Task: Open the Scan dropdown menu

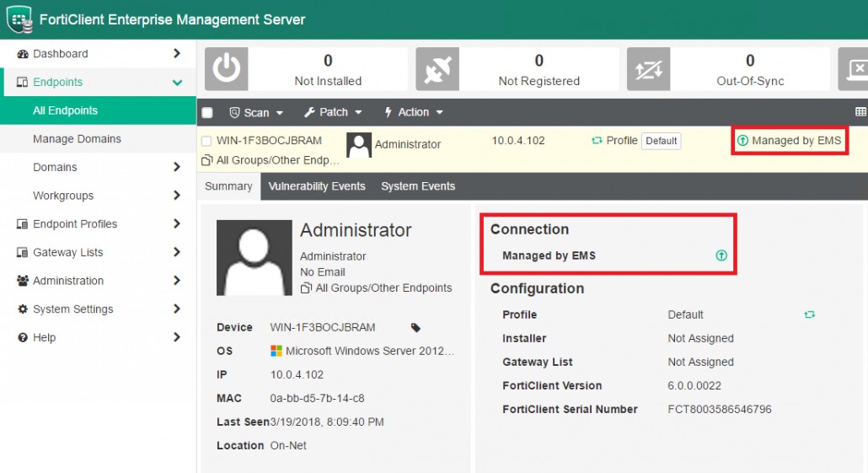Action: [x=256, y=112]
